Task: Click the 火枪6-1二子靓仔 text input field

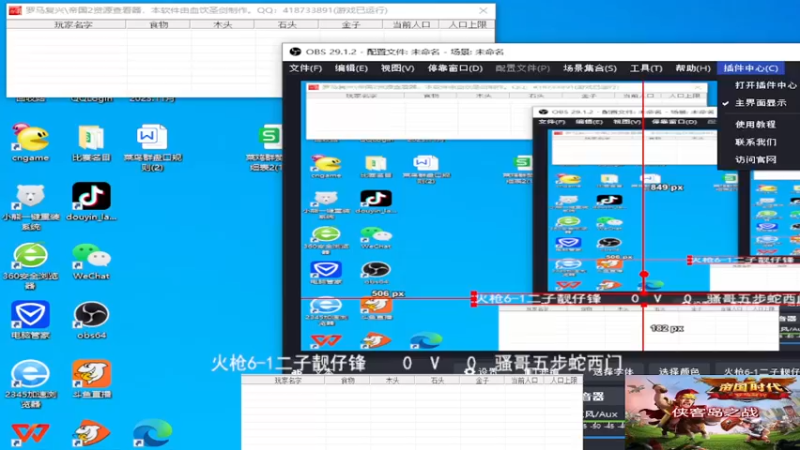Action: 760,371
